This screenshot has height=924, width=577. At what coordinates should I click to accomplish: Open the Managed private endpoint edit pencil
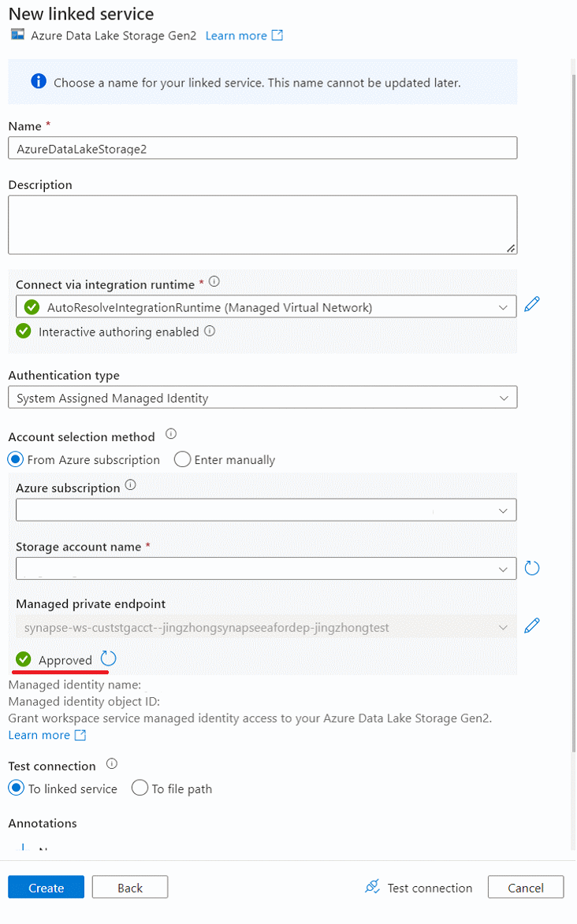532,625
